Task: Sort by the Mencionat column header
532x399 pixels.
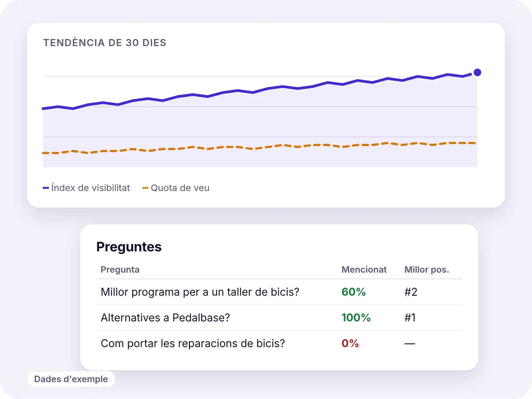Action: (x=364, y=270)
